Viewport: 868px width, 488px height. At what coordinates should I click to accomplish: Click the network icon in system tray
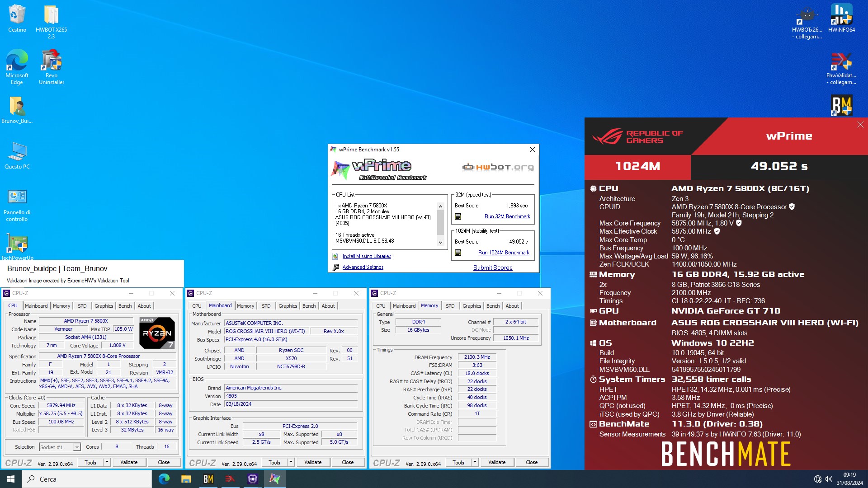click(x=818, y=479)
